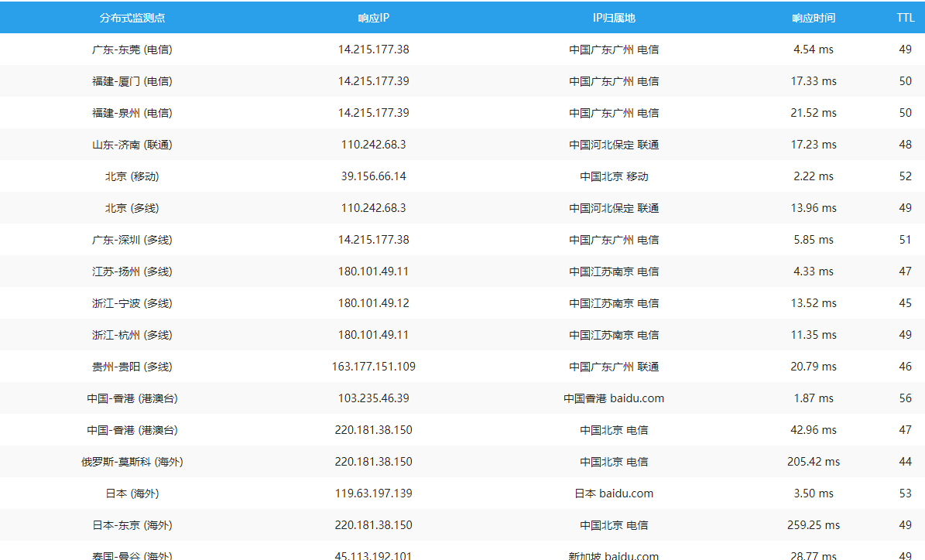Click the 分布式监测点 column header
Image resolution: width=925 pixels, height=560 pixels.
(132, 18)
